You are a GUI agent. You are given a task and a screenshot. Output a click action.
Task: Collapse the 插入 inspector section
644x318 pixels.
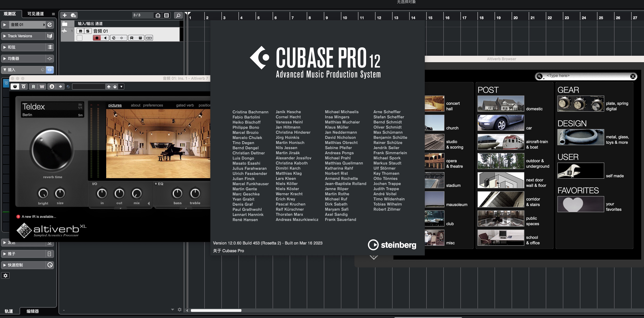pos(4,70)
